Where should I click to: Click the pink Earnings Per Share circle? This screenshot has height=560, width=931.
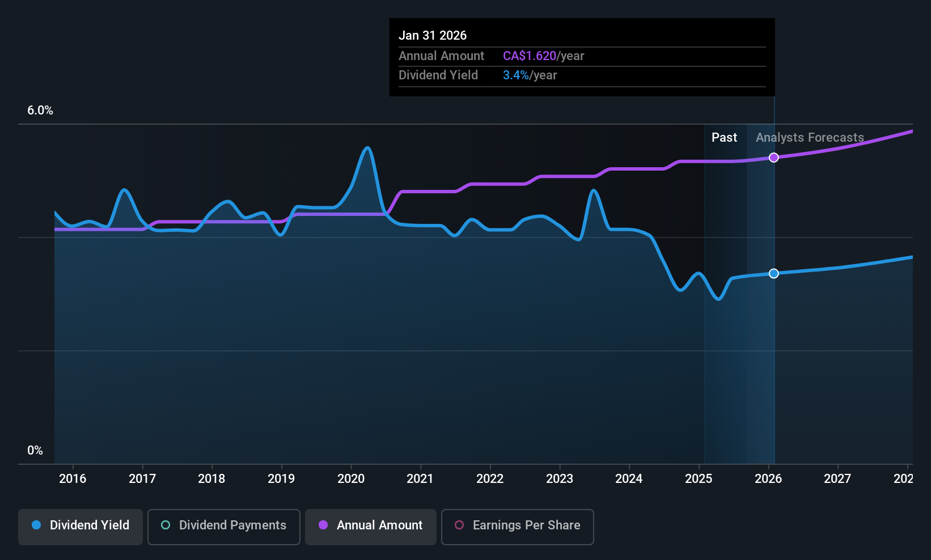[x=459, y=525]
